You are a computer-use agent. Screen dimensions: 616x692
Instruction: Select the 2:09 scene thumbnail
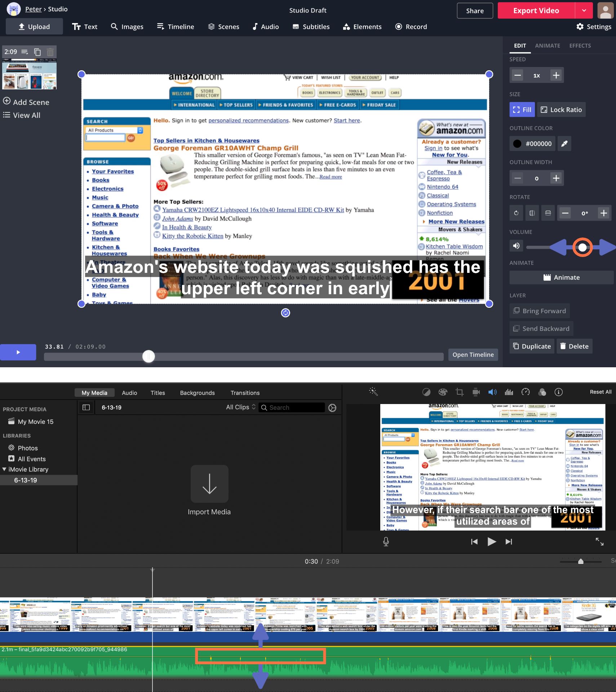pyautogui.click(x=29, y=76)
